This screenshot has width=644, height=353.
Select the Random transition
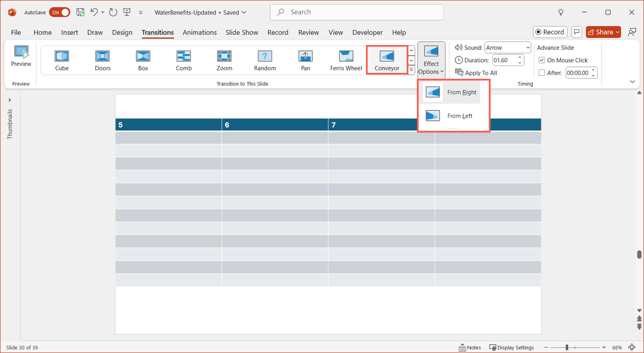click(x=265, y=60)
